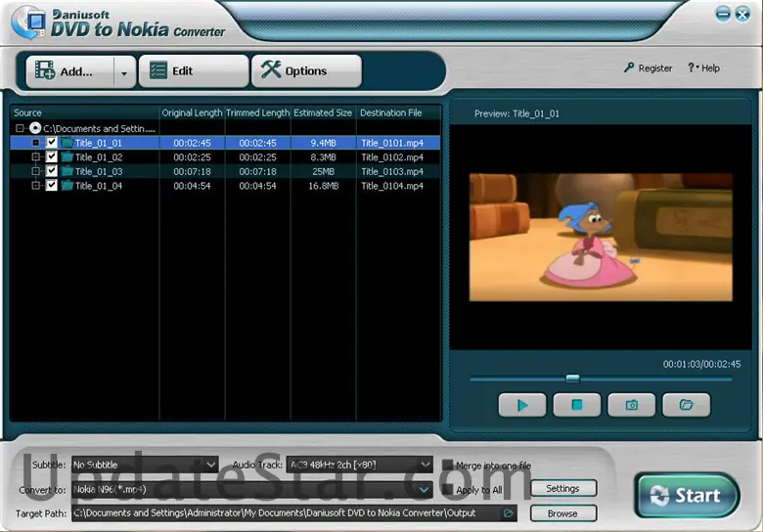Screen dimensions: 763x532
Task: Expand the Title_01_02 tree node
Action: pyautogui.click(x=35, y=156)
